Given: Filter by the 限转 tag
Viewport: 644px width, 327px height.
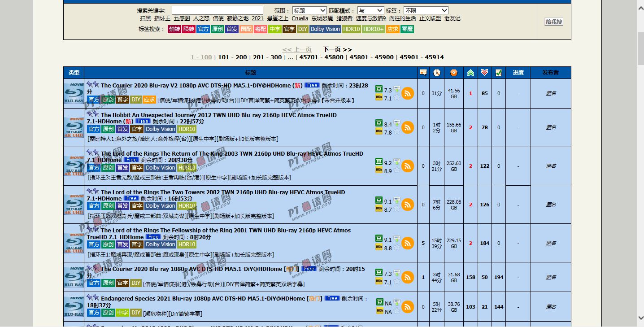Looking at the screenshot, I should [x=189, y=29].
